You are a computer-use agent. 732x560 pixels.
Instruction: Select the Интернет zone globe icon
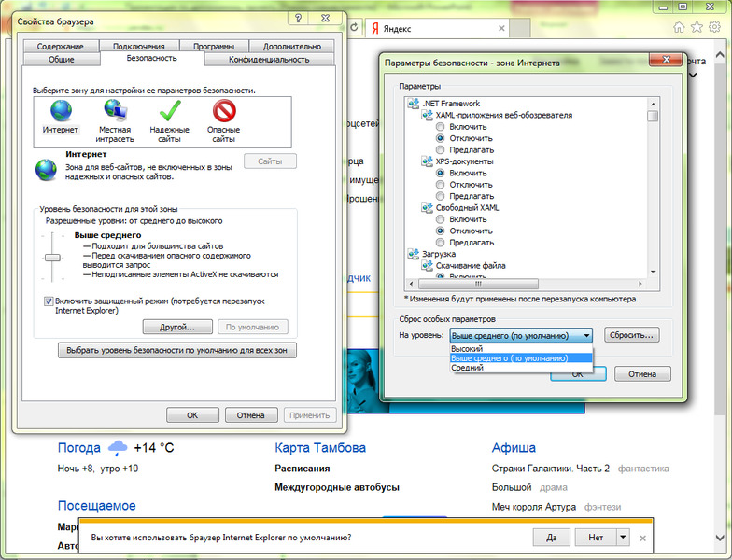62,110
